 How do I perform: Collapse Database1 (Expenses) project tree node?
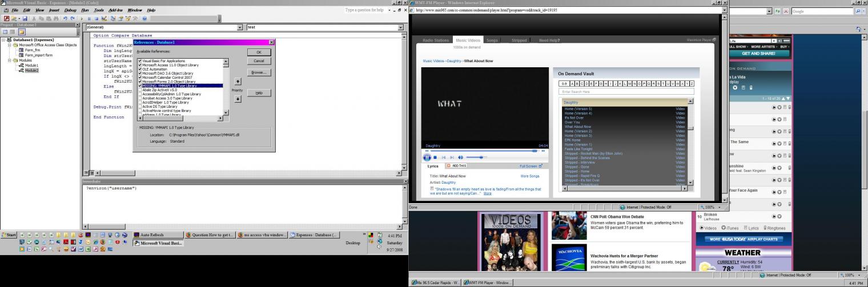3,39
